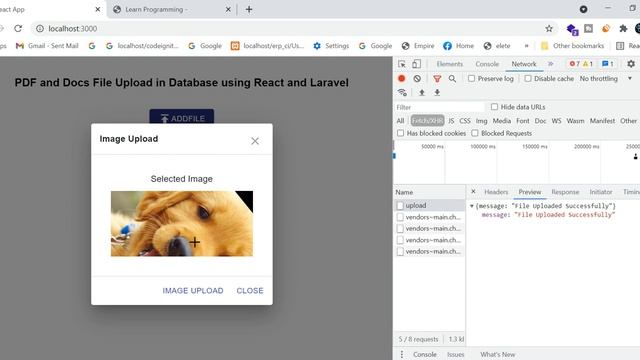Enable Disable cache checkbox

pos(528,78)
